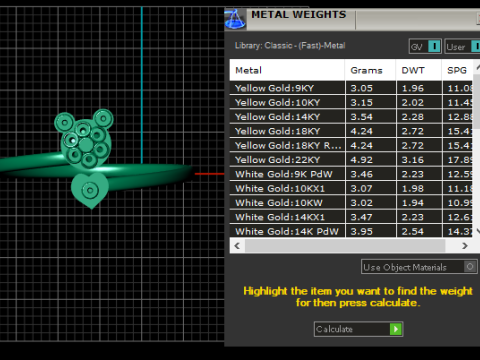This screenshot has width=480, height=360.
Task: Select the Yellow Gold:22KY row
Action: pos(351,160)
